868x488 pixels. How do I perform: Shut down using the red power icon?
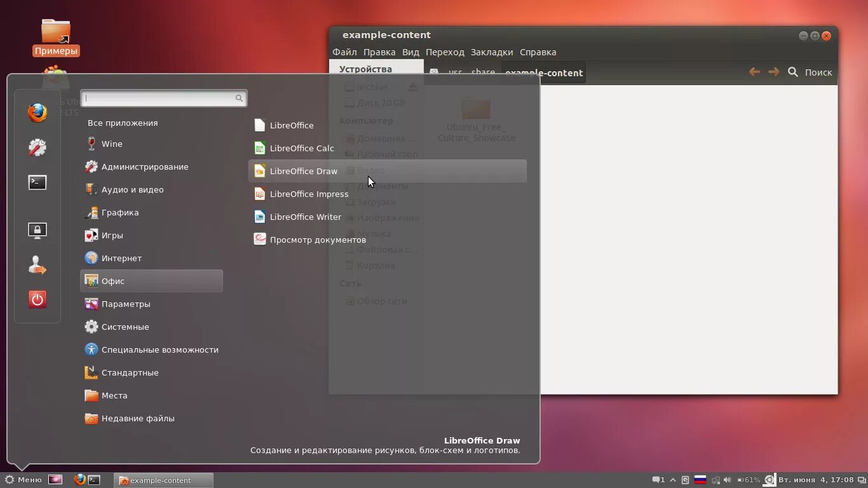tap(37, 299)
